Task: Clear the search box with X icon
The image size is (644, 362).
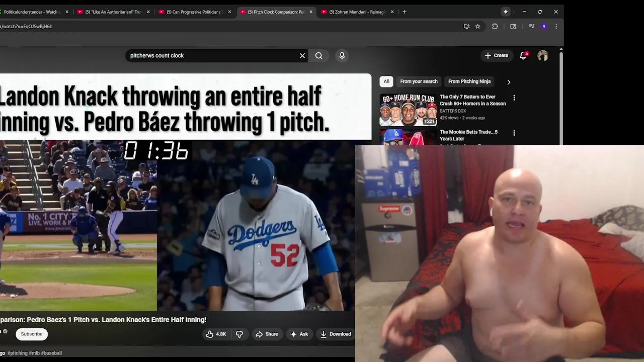Action: (x=302, y=56)
